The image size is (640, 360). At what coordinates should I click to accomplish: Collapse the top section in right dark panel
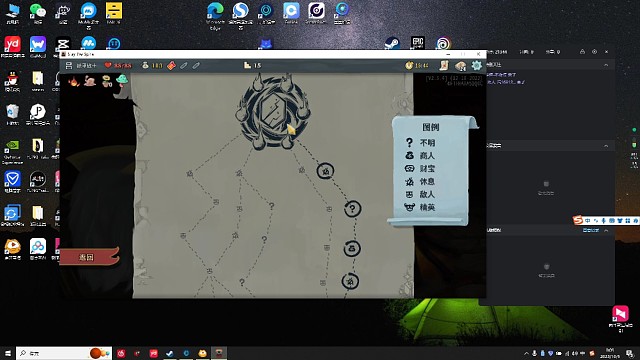click(606, 65)
